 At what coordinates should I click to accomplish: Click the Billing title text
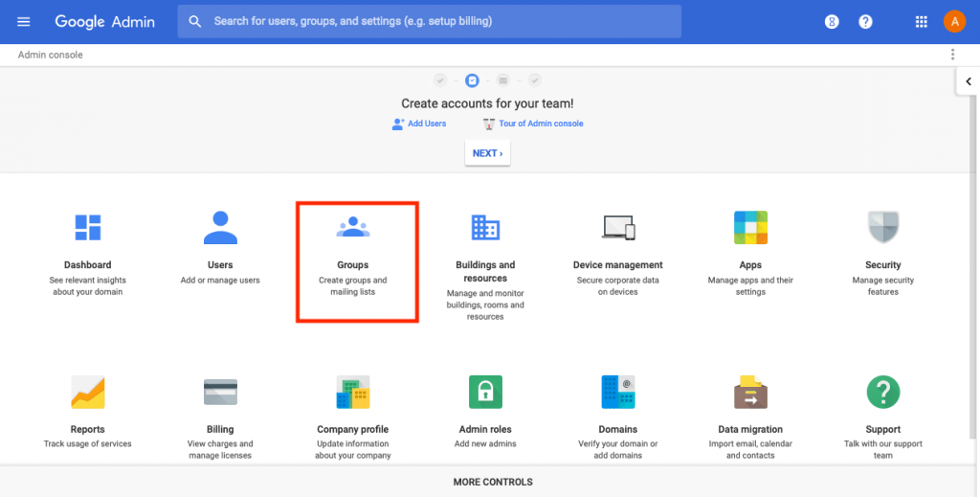pos(220,429)
